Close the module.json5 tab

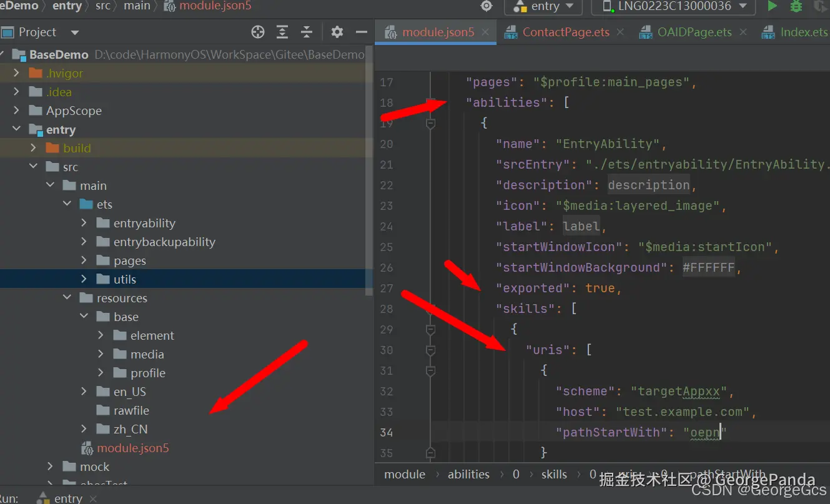(x=486, y=32)
